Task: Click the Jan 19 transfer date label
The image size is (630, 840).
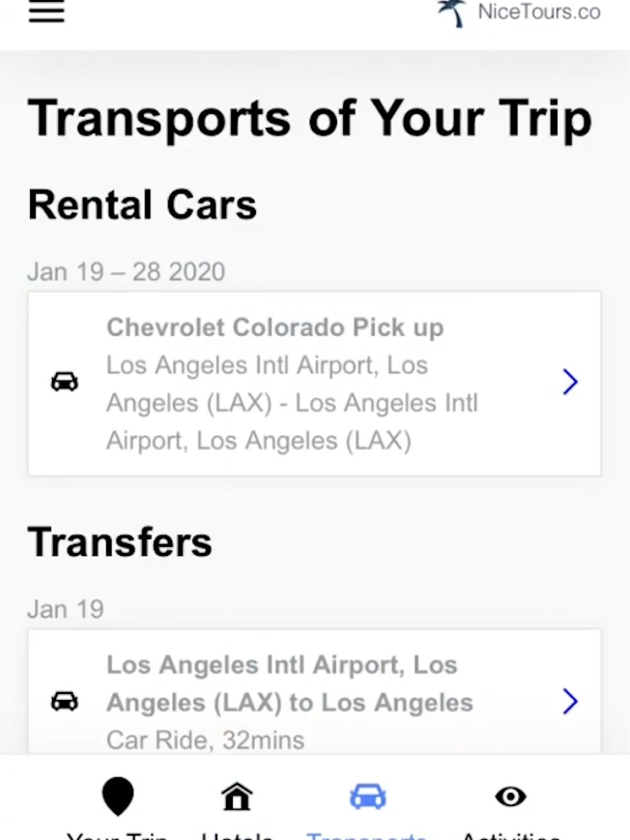Action: tap(66, 609)
